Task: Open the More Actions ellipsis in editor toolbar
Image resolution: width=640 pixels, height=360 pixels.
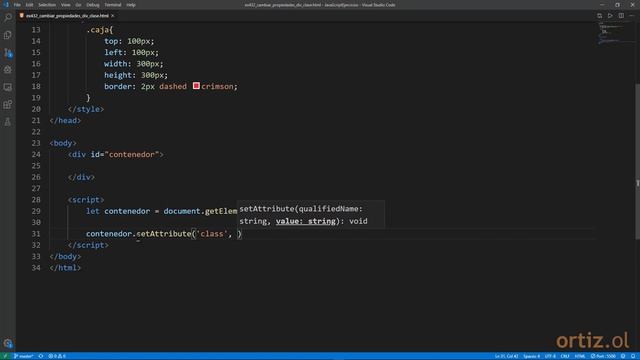Action: (x=632, y=16)
